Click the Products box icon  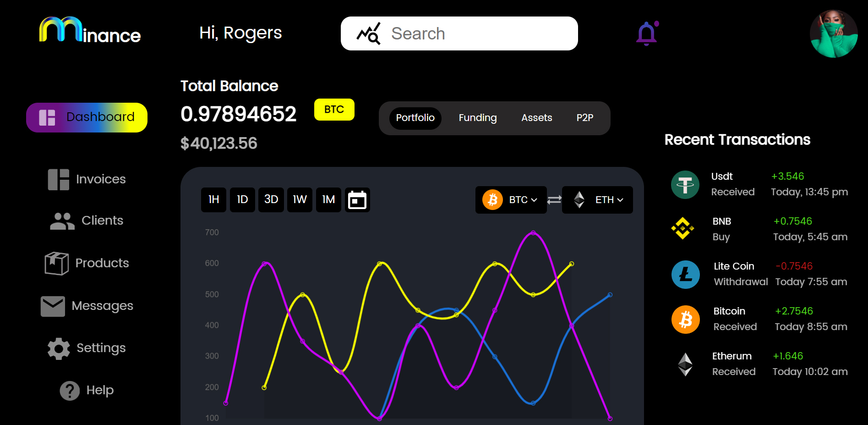click(57, 263)
